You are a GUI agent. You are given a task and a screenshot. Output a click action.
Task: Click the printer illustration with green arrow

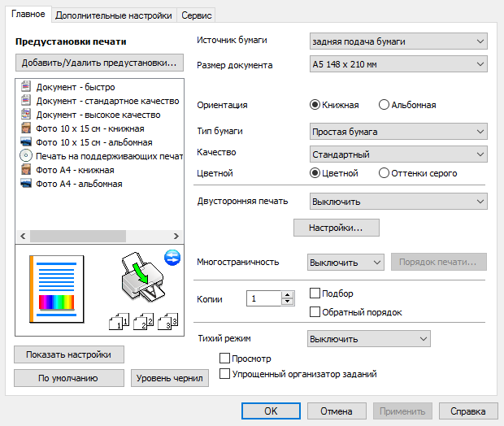[143, 277]
